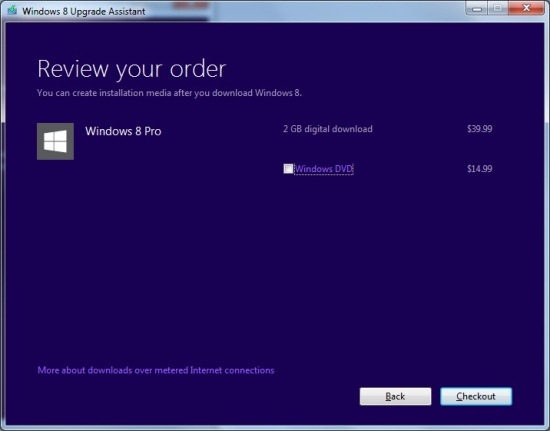This screenshot has height=431, width=550.
Task: Click the Checkout button
Action: click(x=476, y=396)
